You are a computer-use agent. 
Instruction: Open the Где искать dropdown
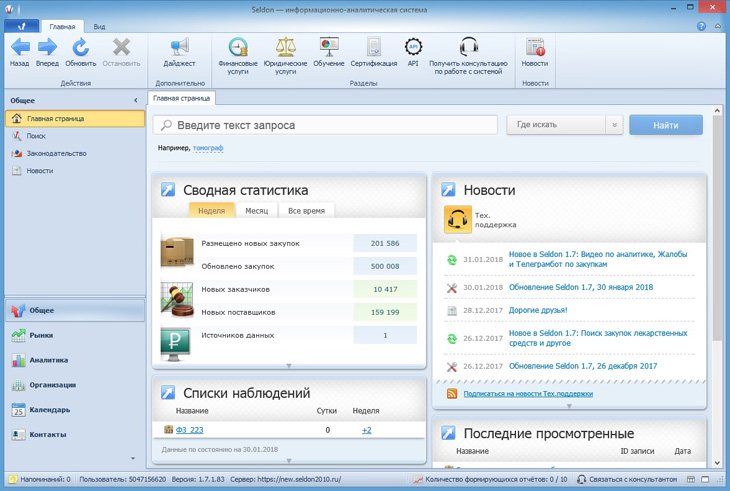[564, 125]
